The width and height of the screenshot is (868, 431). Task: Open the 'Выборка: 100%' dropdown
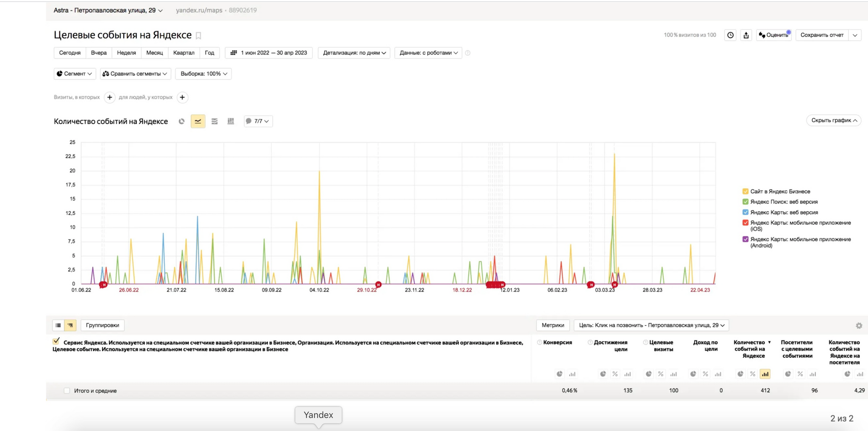[203, 74]
